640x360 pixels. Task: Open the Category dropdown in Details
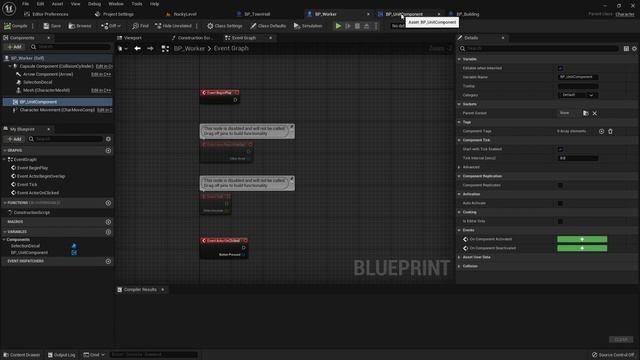click(578, 95)
